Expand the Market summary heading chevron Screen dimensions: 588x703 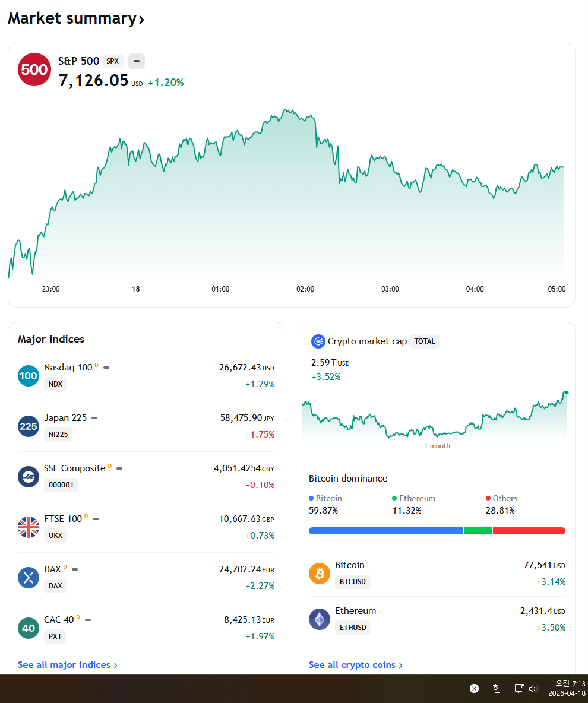tap(141, 20)
